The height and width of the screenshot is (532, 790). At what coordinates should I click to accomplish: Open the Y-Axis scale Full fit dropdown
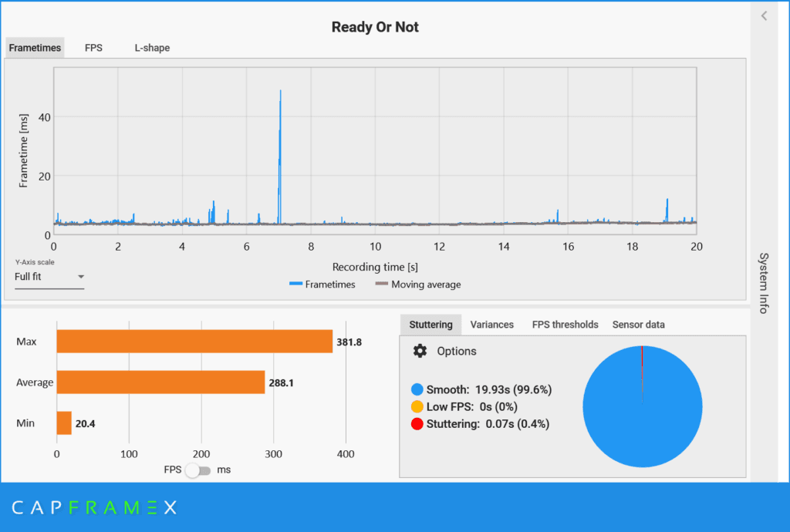pos(49,277)
